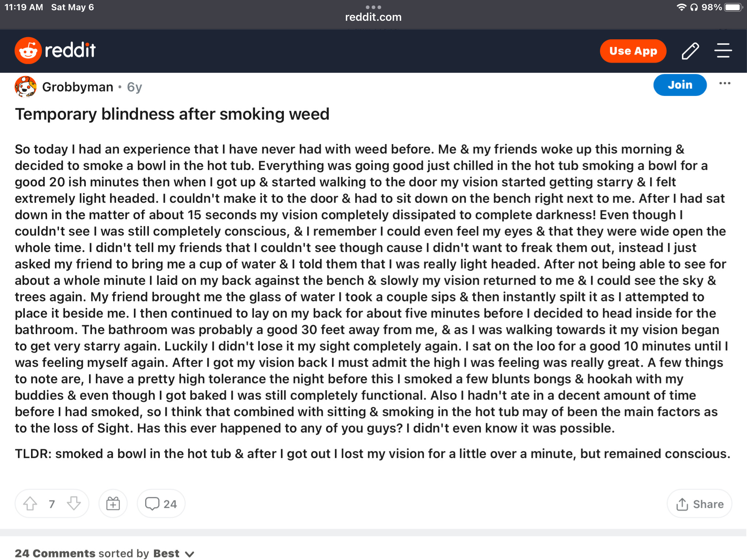The width and height of the screenshot is (747, 560).
Task: Join the community with Join button
Action: (x=680, y=85)
